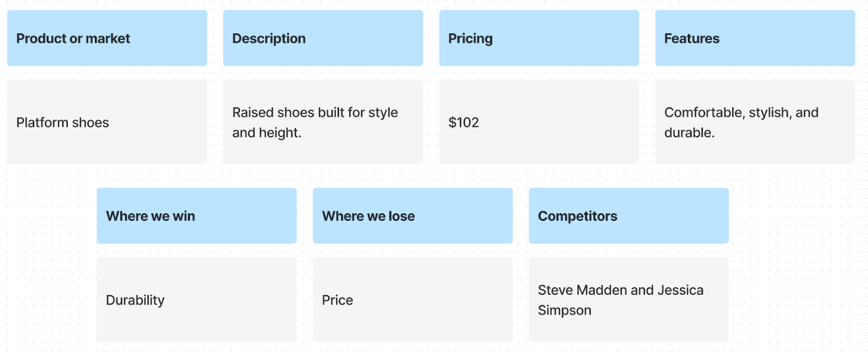Click the 'Features' header card
Image resolution: width=868 pixels, height=355 pixels.
[x=755, y=38]
